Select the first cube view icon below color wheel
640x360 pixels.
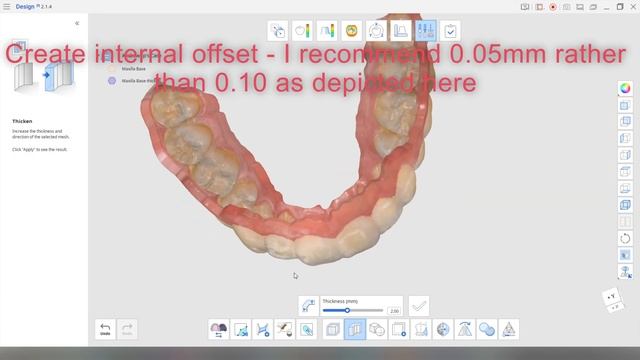pyautogui.click(x=625, y=105)
